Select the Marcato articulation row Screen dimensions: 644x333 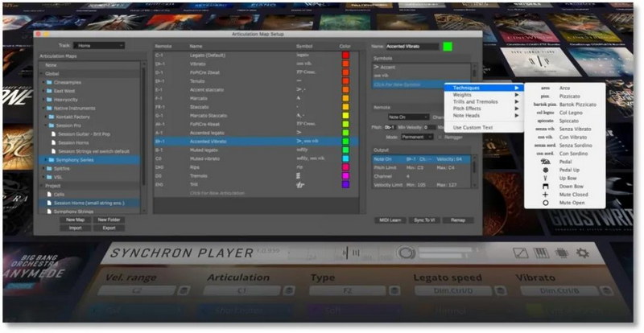256,98
